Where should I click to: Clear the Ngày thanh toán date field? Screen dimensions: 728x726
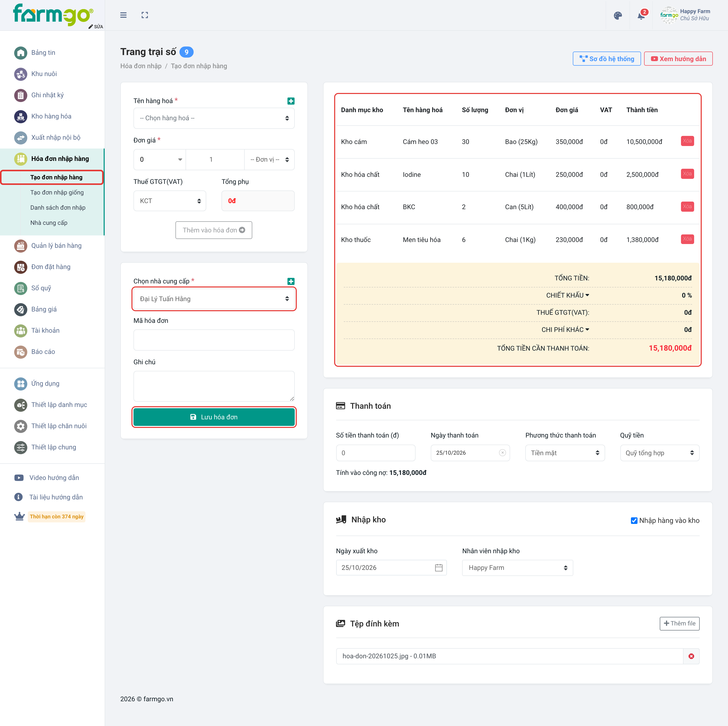[502, 453]
